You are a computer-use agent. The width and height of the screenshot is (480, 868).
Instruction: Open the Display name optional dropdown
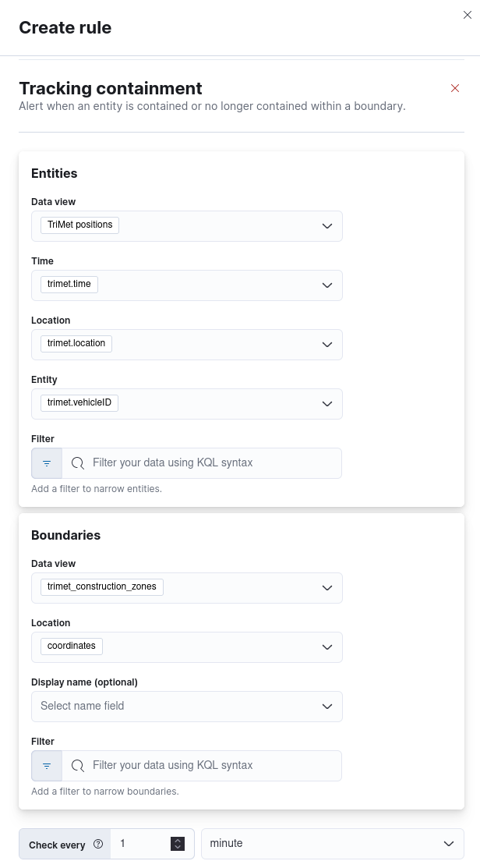(326, 706)
